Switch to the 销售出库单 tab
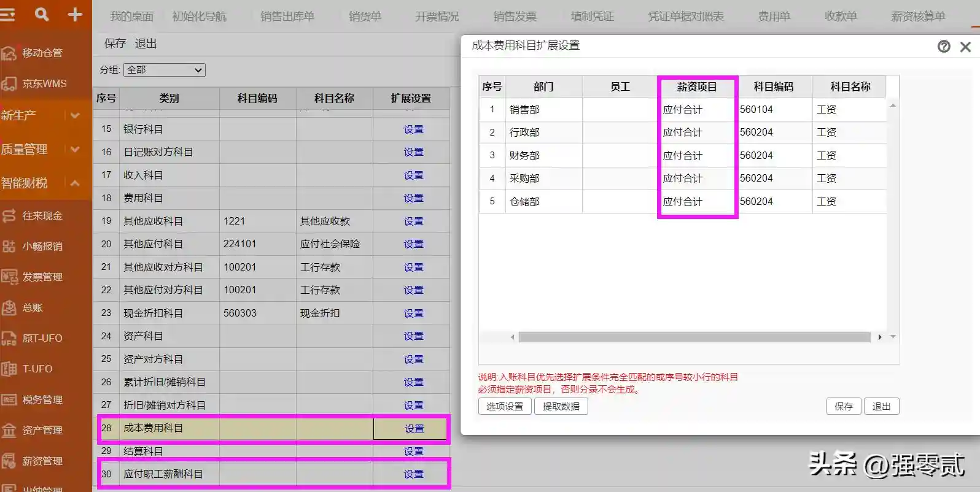 click(x=287, y=17)
